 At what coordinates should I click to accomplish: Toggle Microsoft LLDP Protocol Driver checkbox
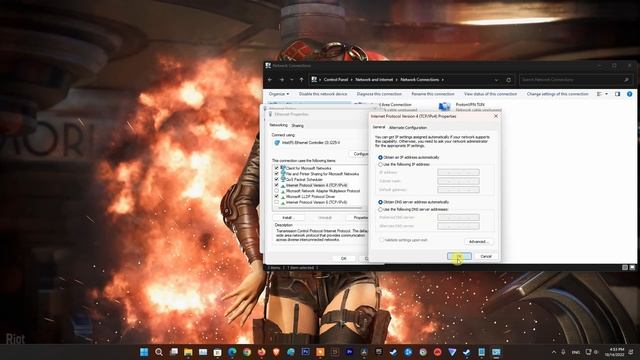[x=277, y=197]
